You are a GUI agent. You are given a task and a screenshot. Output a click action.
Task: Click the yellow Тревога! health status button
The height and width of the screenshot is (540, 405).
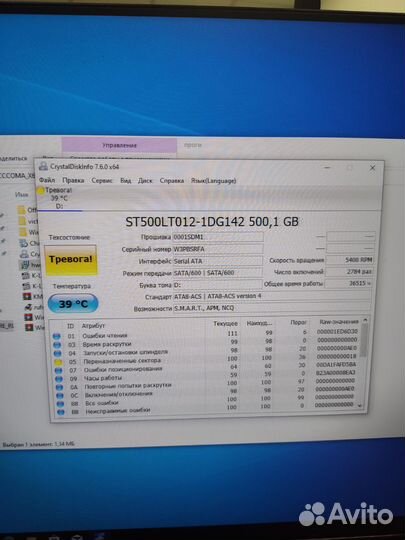(x=71, y=260)
